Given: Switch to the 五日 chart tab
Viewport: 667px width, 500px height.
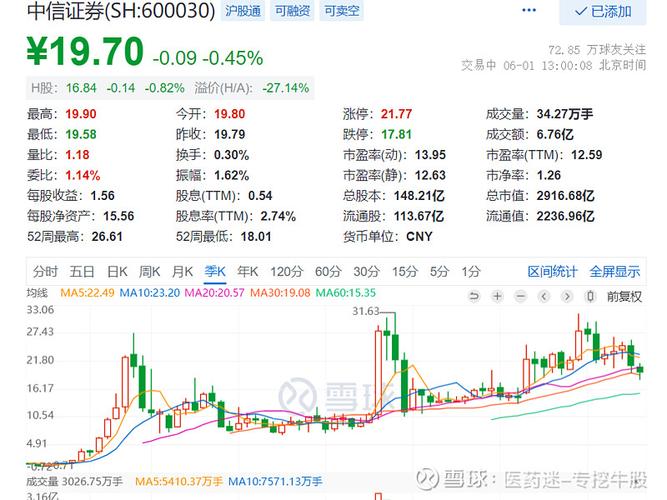Looking at the screenshot, I should 82,271.
